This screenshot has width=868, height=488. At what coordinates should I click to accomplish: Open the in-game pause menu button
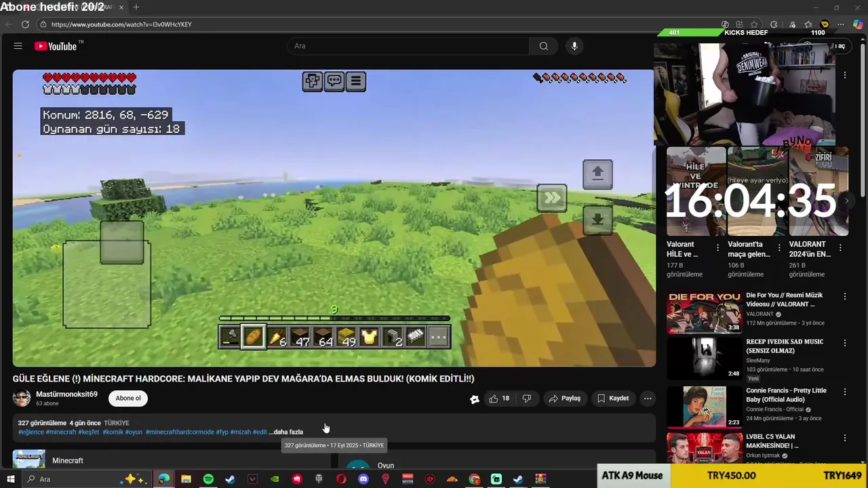tap(356, 81)
